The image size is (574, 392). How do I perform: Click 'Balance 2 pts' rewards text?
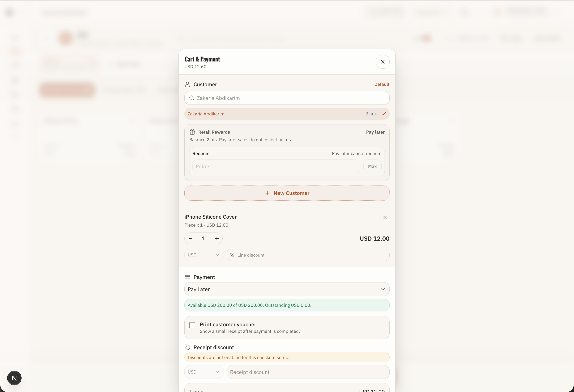tap(241, 140)
